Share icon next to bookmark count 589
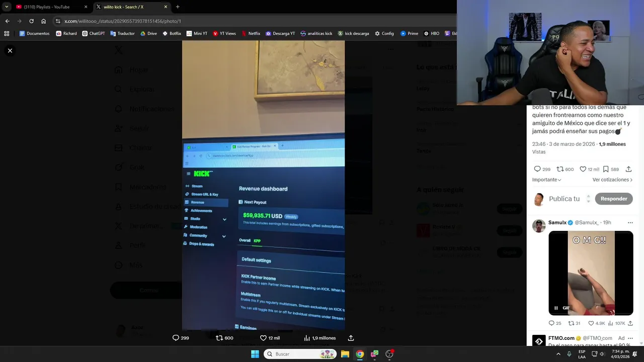The image size is (644, 362). tap(628, 169)
